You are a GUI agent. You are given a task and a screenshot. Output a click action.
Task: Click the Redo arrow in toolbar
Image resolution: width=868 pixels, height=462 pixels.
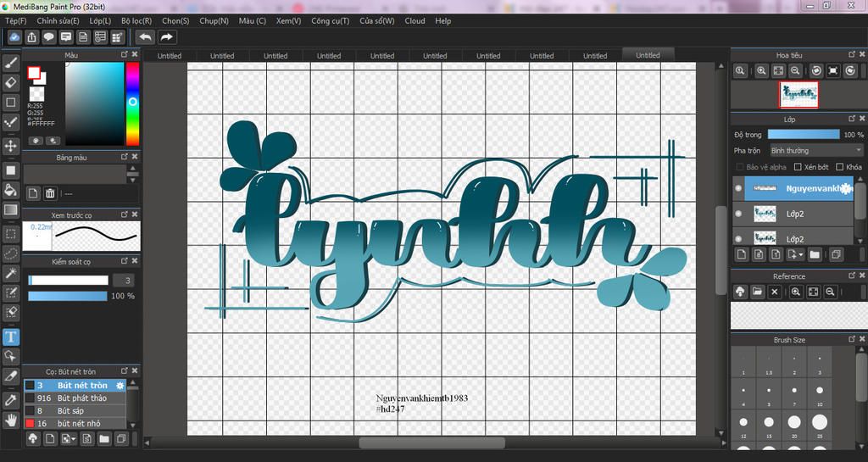[x=166, y=37]
